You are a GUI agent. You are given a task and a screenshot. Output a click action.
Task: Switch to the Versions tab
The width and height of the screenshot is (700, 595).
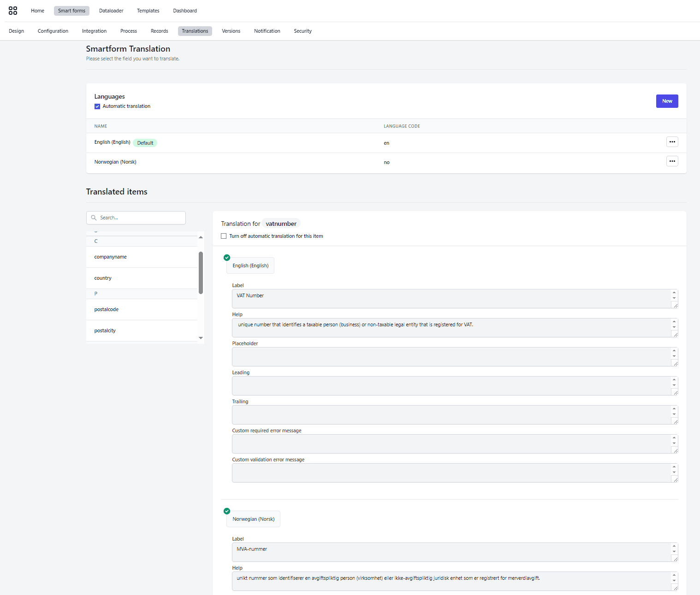click(231, 31)
